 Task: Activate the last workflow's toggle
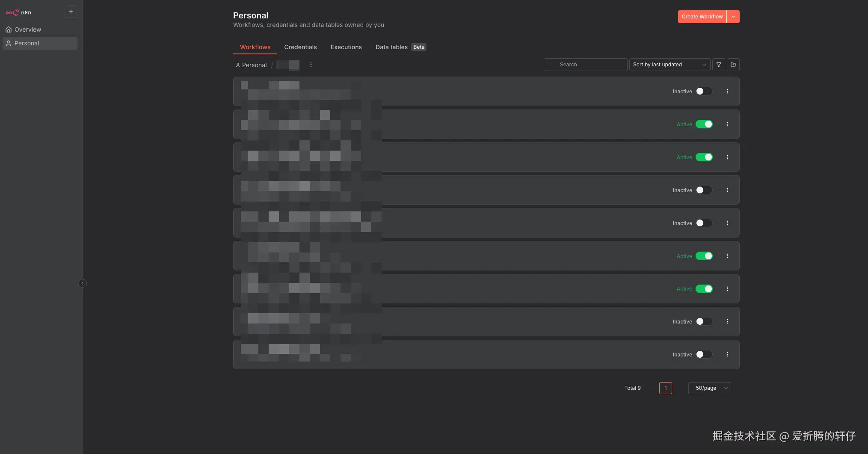coord(704,354)
